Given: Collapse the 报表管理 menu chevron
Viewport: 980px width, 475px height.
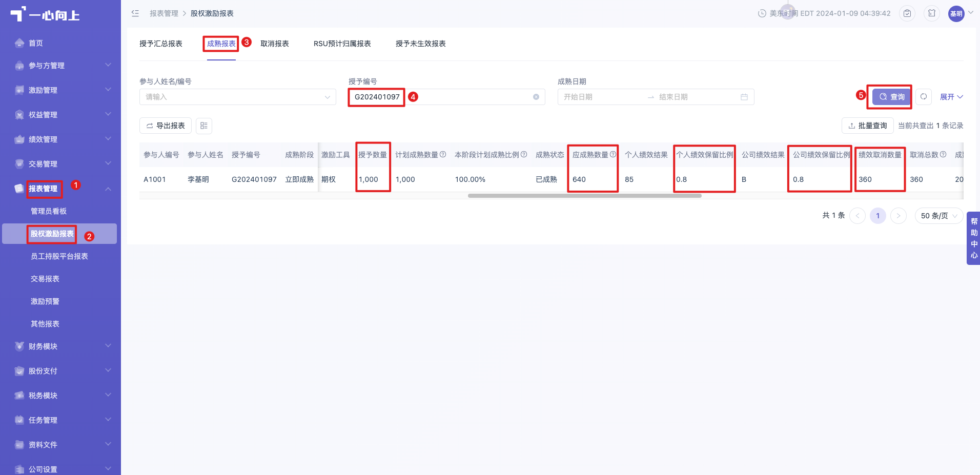Looking at the screenshot, I should point(108,189).
